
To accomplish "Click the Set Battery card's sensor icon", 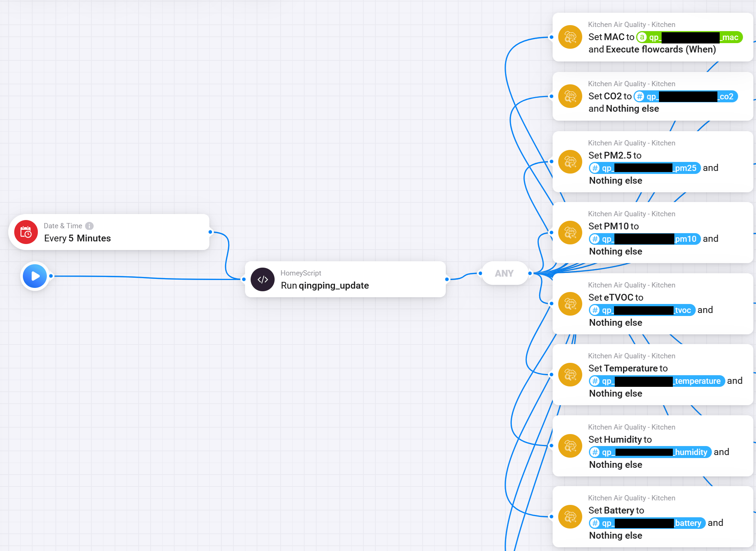I will pyautogui.click(x=570, y=517).
